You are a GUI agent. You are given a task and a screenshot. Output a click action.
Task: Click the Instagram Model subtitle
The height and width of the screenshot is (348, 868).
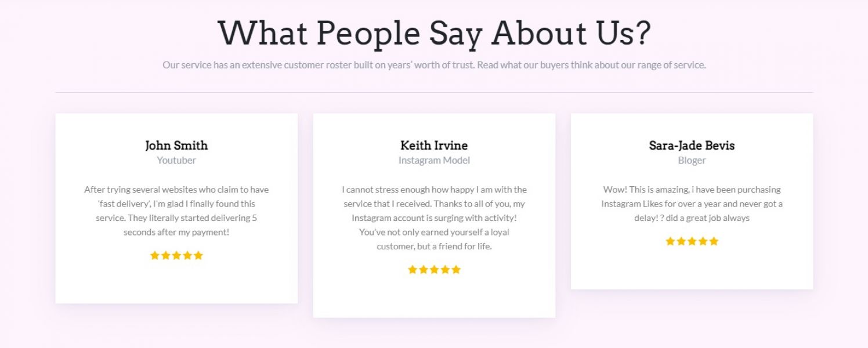[434, 161]
